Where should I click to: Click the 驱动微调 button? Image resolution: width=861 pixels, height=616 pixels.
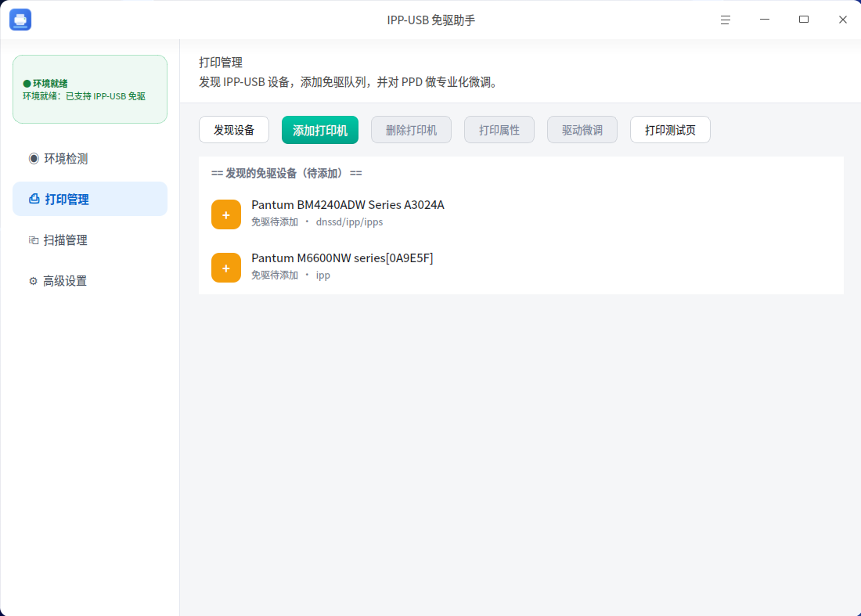[582, 130]
